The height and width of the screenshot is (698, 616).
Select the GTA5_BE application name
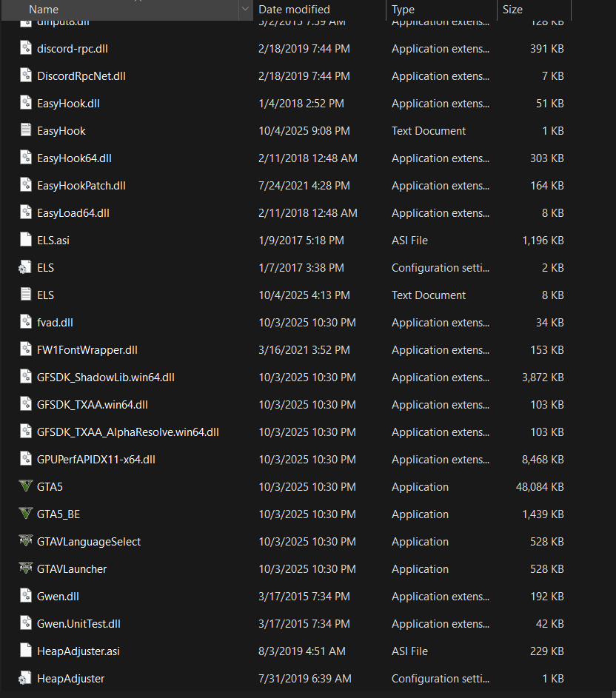(x=58, y=514)
